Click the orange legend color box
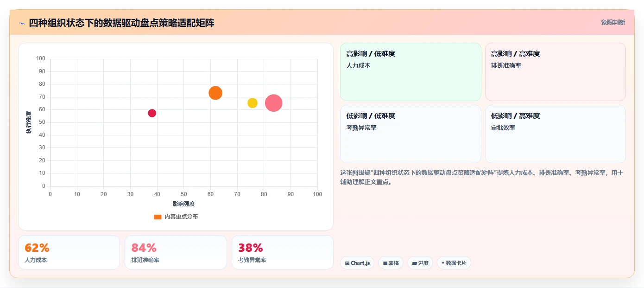Viewport: 644px width, 288px height. (158, 217)
